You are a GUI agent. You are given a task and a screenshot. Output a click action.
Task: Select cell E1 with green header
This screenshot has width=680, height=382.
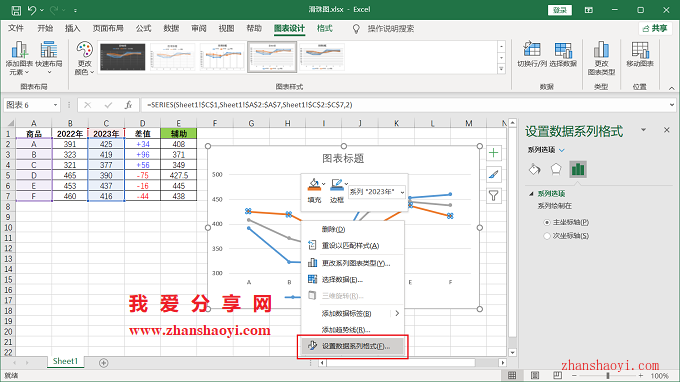[178, 134]
